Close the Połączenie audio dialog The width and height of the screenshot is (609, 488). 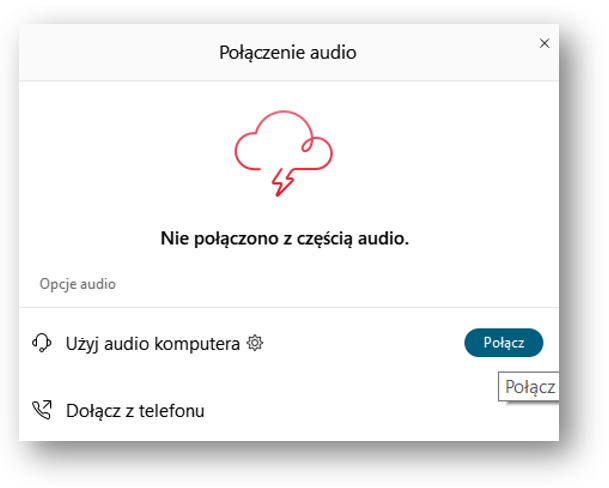click(545, 43)
